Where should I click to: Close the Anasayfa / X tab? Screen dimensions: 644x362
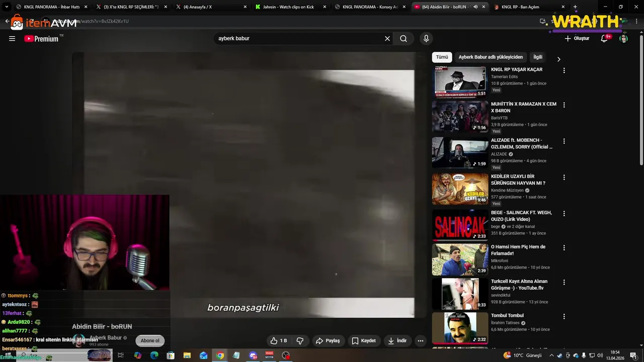245,7
